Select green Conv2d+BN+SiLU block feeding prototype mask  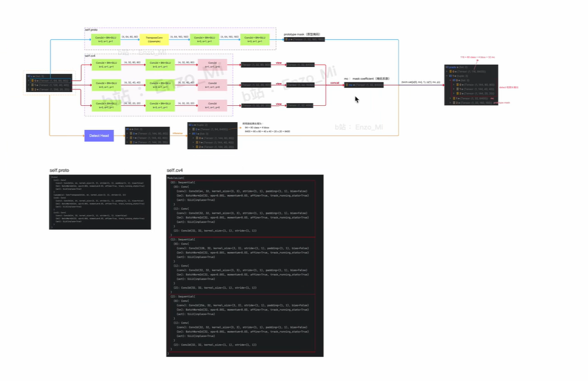255,39
